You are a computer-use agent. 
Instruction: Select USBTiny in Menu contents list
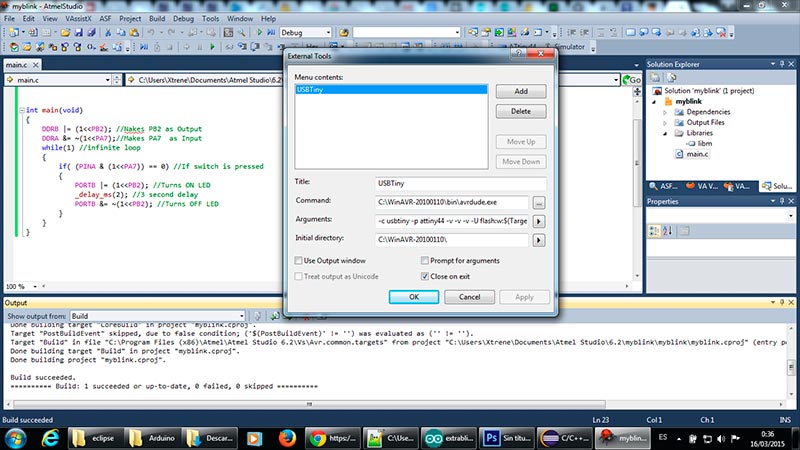pyautogui.click(x=391, y=90)
